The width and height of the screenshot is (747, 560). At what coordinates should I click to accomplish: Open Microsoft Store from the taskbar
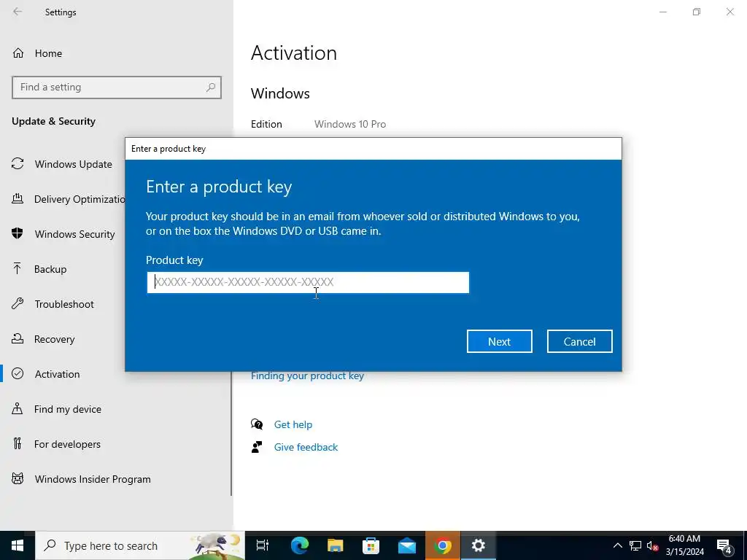click(371, 545)
